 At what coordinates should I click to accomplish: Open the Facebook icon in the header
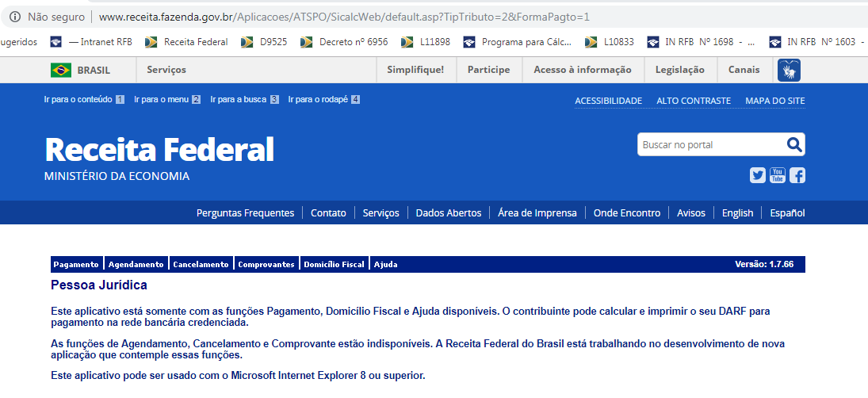pyautogui.click(x=797, y=175)
